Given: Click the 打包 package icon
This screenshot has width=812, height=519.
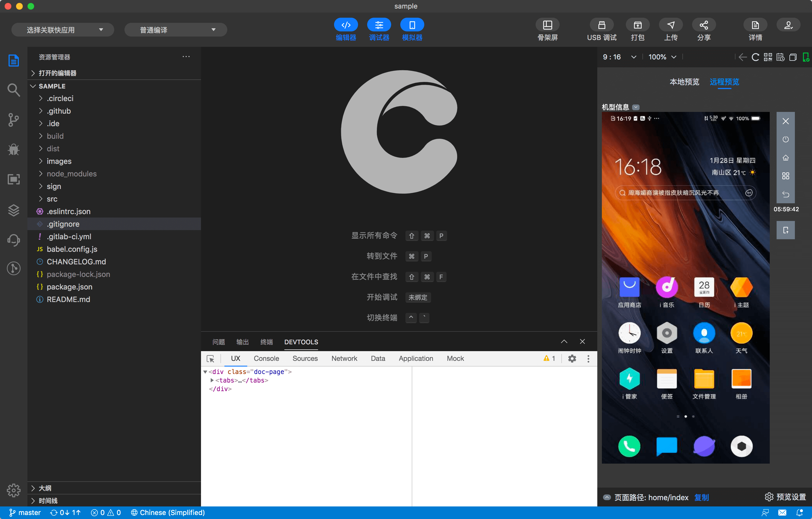Looking at the screenshot, I should pyautogui.click(x=637, y=25).
